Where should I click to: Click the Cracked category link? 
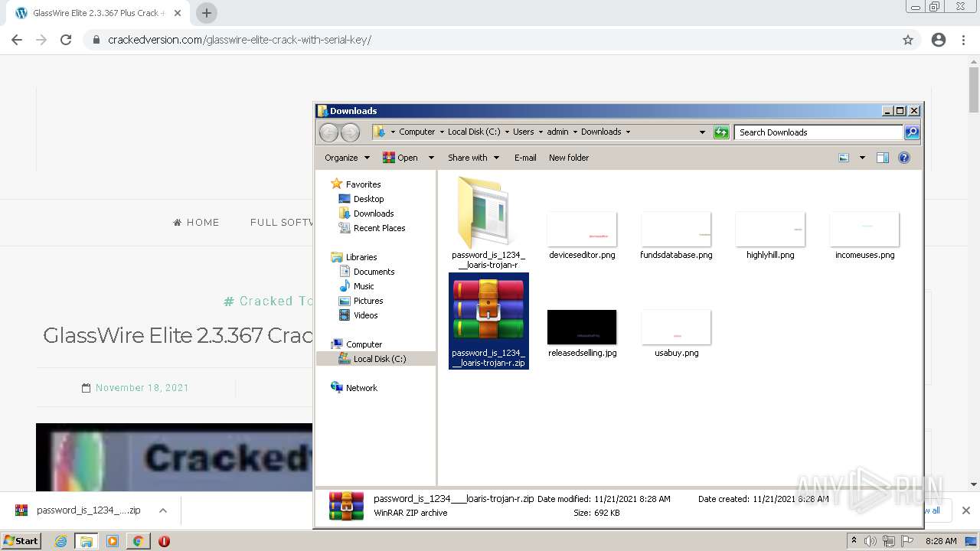(x=268, y=302)
